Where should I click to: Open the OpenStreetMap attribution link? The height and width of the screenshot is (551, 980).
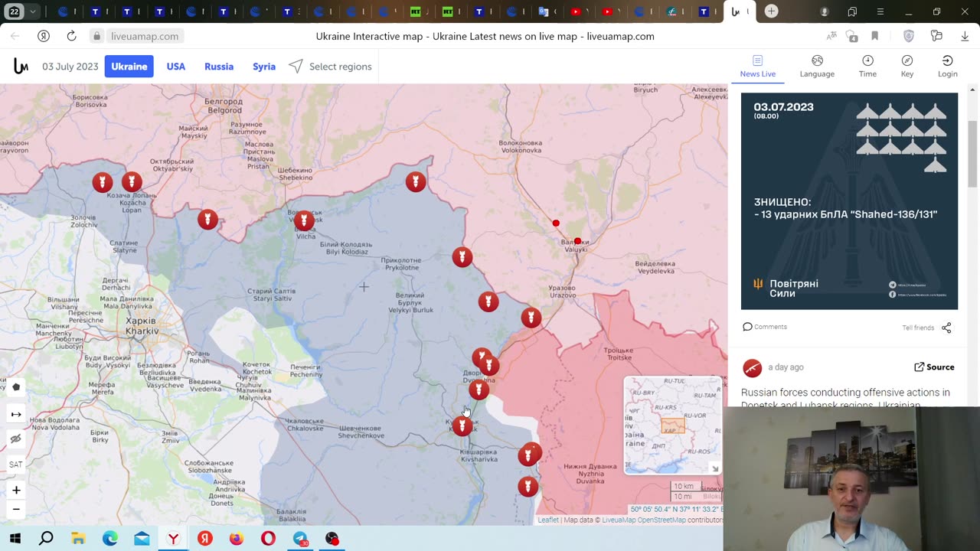(x=661, y=520)
